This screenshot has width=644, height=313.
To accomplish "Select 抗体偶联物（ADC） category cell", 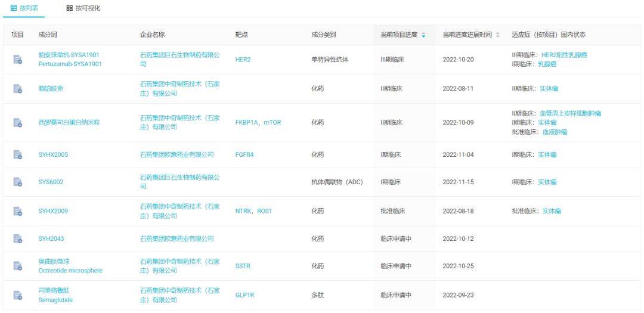I will [x=337, y=182].
